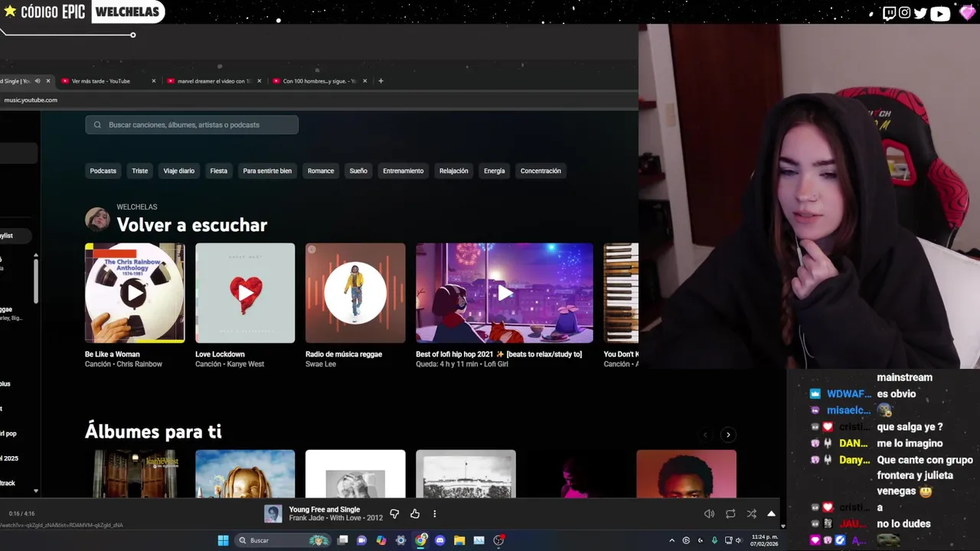The image size is (980, 551).
Task: Click the Twitch icon in stream overlay
Action: [889, 12]
